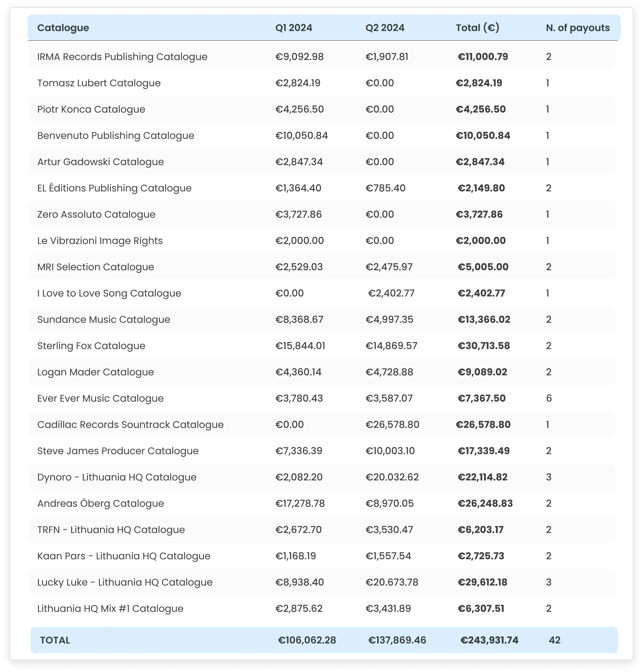Select the Kaan Pars - Lithuania HQ Catalogue name
The width and height of the screenshot is (643, 672).
click(124, 556)
